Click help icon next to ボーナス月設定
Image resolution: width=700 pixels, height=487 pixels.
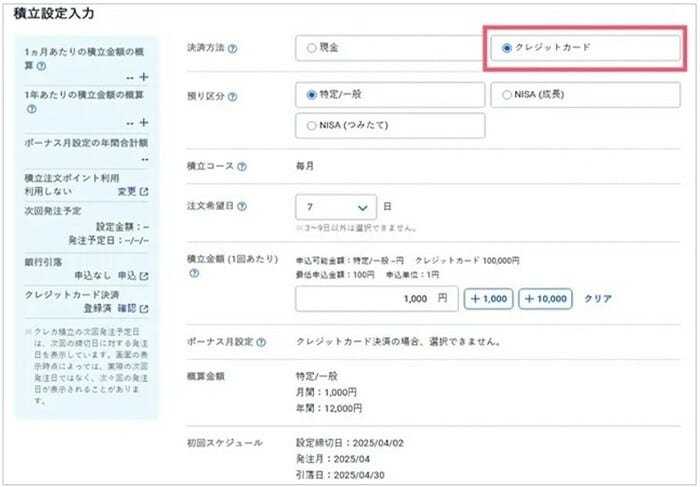(x=261, y=342)
